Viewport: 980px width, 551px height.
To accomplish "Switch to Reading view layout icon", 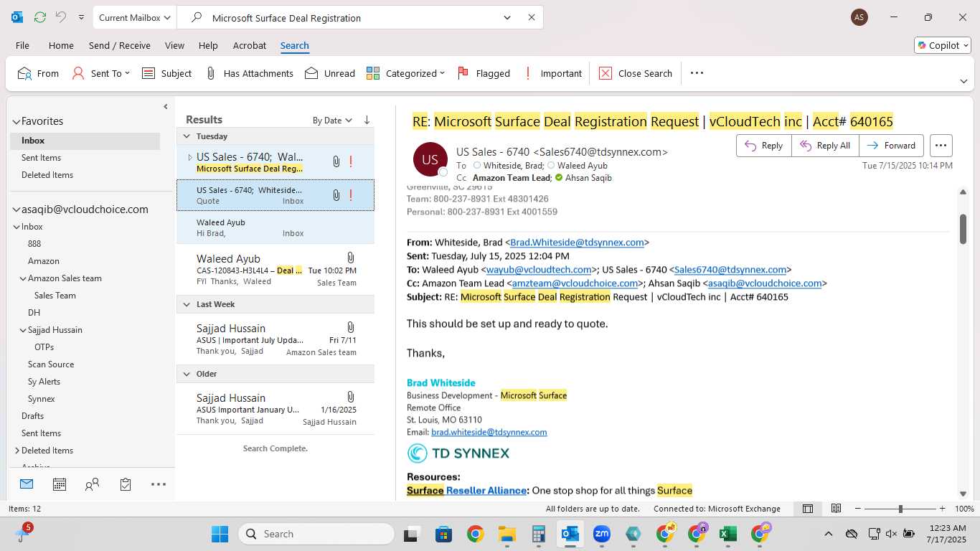I will click(836, 509).
